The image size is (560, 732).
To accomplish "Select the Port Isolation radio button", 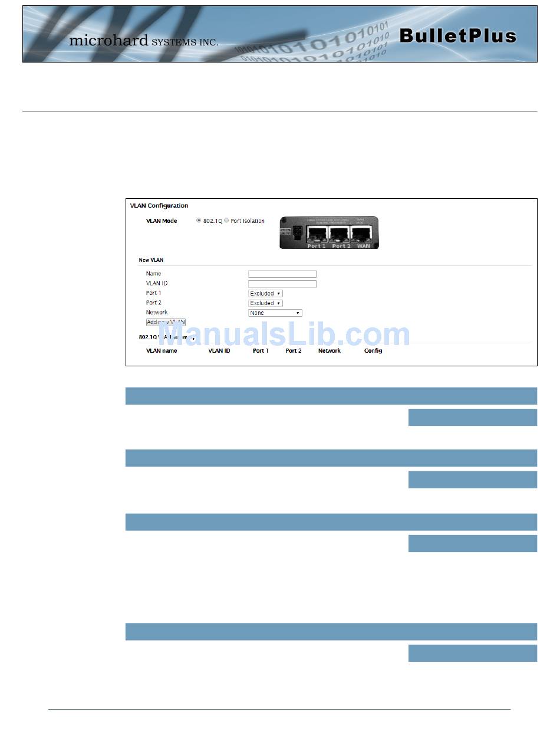I will point(227,221).
